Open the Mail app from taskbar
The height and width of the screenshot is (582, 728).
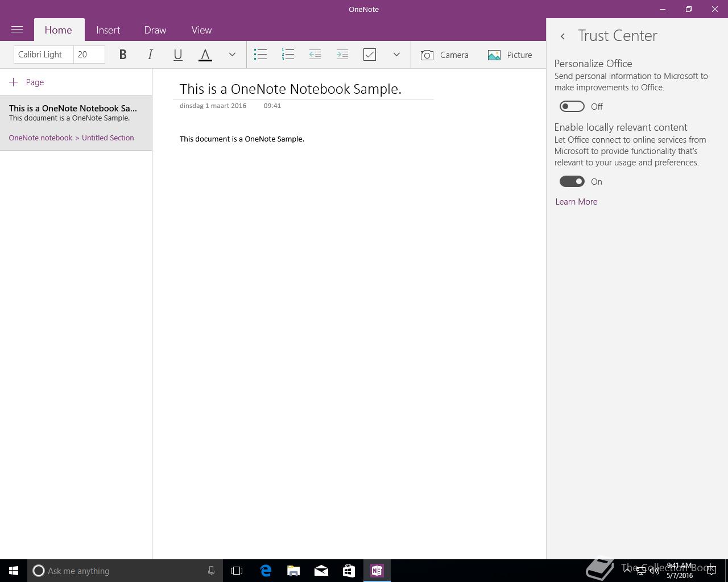click(321, 571)
